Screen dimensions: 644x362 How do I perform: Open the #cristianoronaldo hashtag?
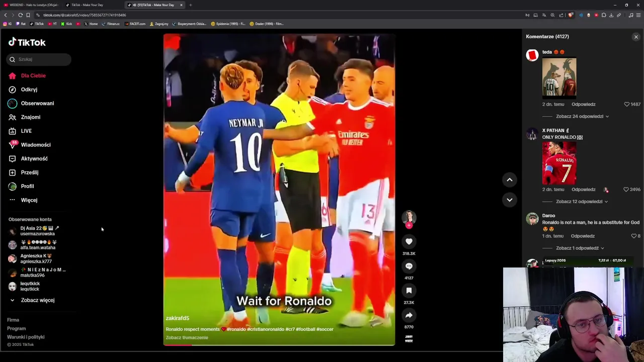265,329
